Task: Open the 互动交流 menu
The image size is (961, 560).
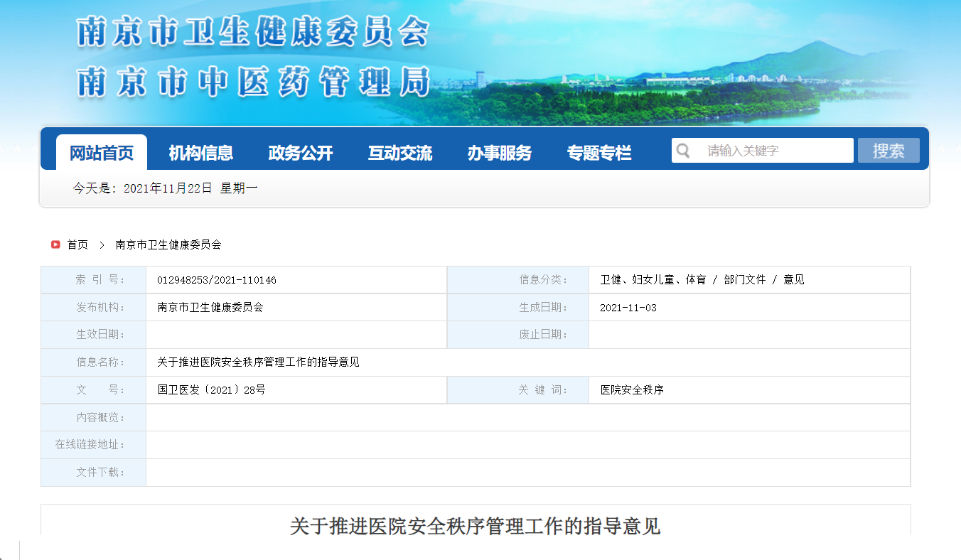Action: pos(400,153)
